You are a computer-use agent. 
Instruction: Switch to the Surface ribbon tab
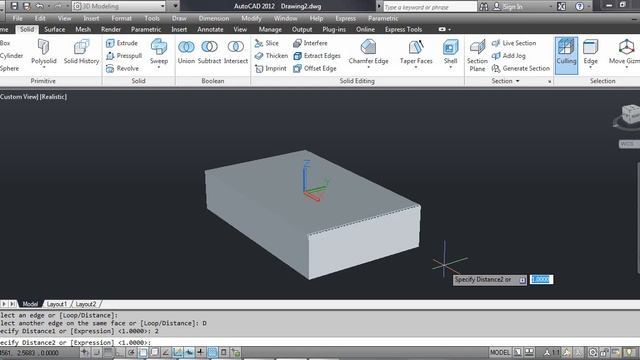pyautogui.click(x=55, y=29)
